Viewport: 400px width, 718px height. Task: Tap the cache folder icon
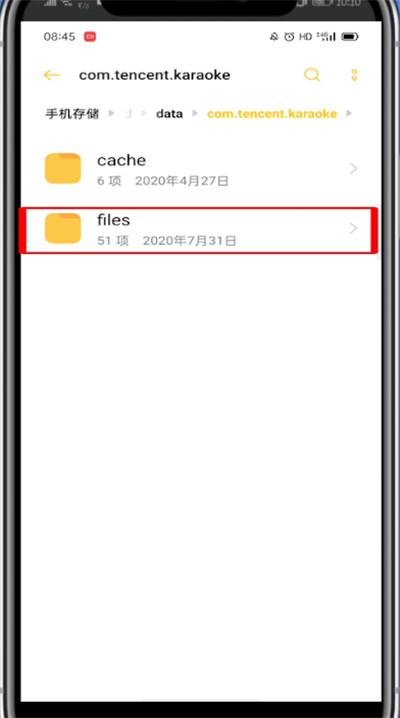(x=63, y=168)
